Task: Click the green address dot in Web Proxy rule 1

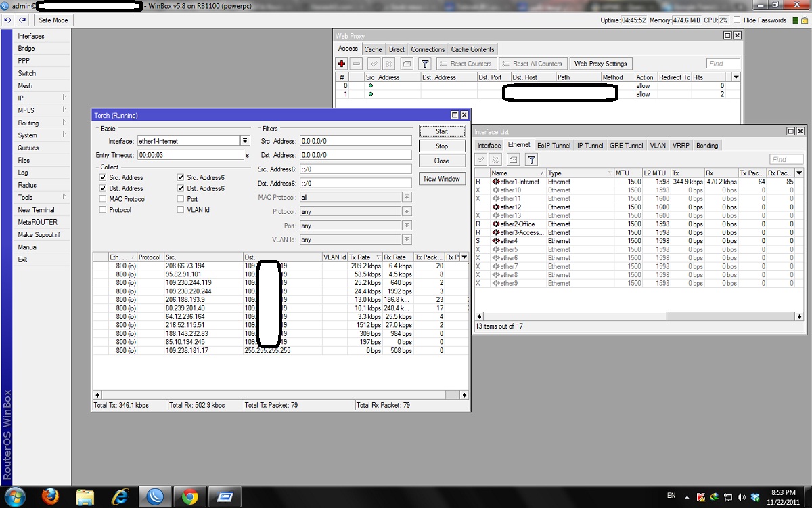Action: 370,94
